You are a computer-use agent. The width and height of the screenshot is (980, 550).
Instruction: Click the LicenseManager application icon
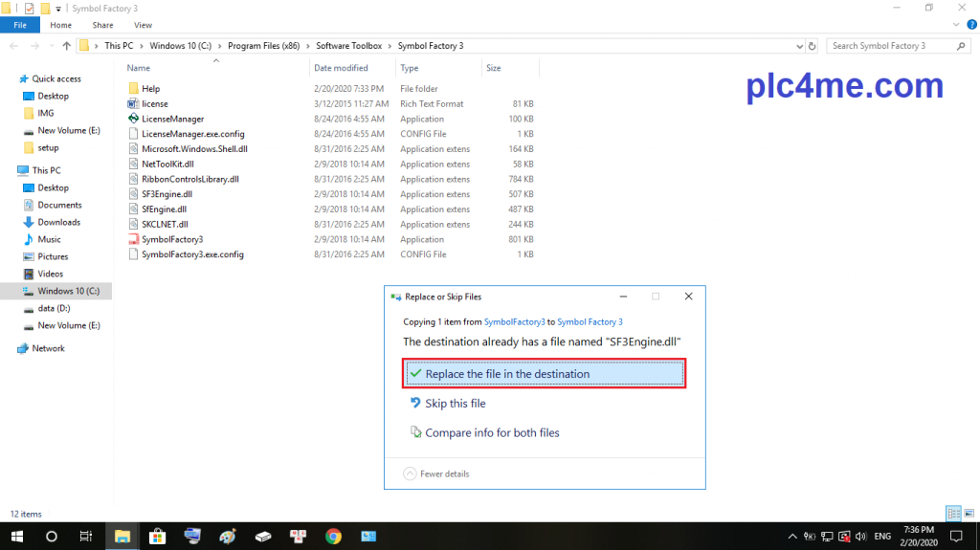(133, 119)
